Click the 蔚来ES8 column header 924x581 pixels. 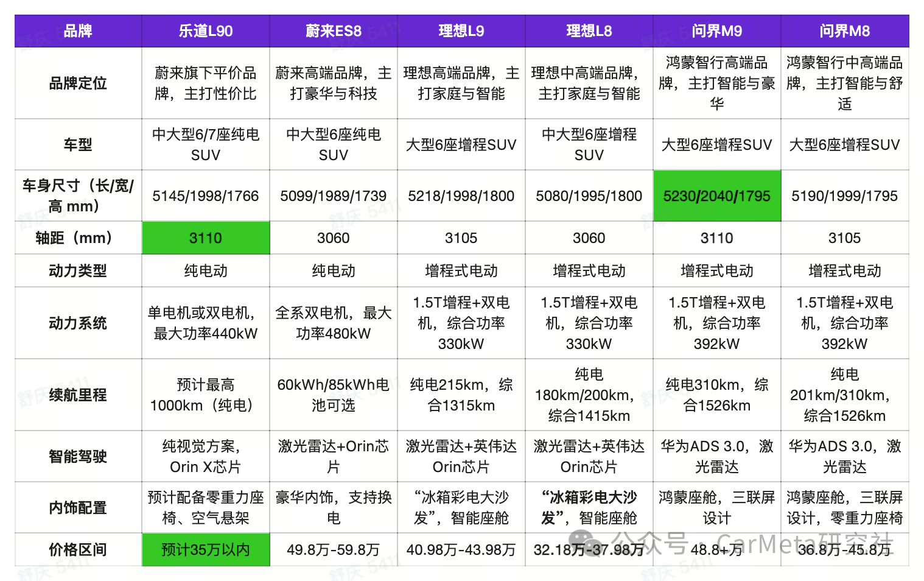334,31
